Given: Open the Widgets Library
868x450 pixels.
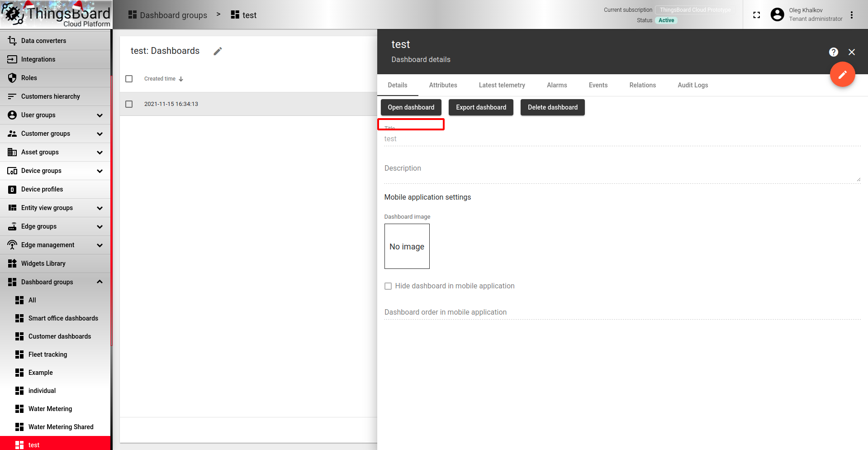Looking at the screenshot, I should [43, 263].
